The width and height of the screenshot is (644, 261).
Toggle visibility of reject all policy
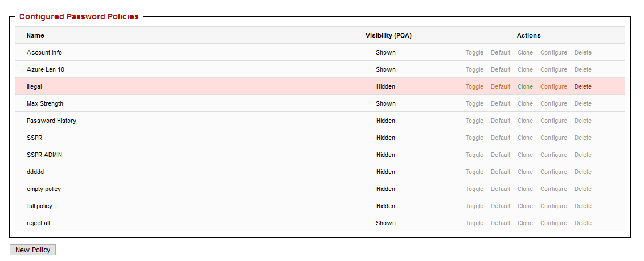coord(474,223)
